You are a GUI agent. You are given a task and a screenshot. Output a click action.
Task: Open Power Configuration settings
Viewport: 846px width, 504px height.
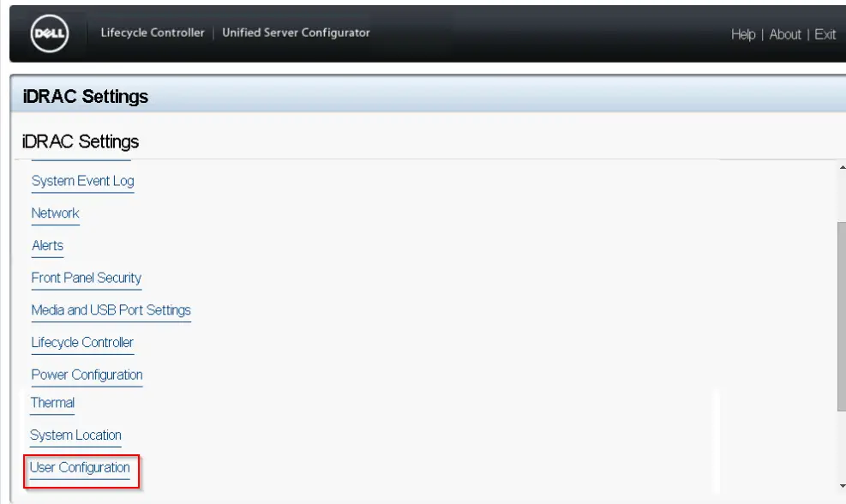tap(87, 375)
